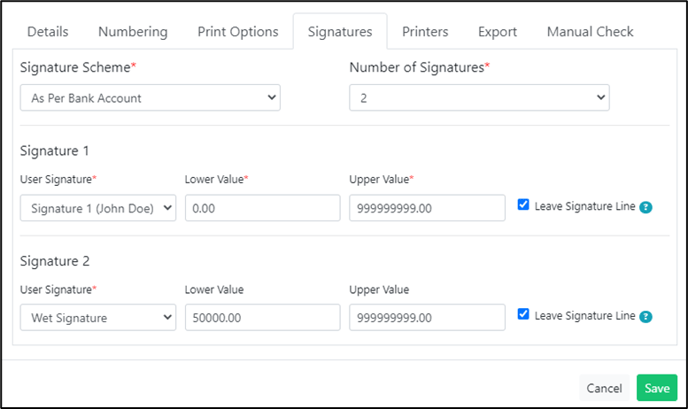The width and height of the screenshot is (688, 409).
Task: Uncheck Leave Signature Line for Signature 1
Action: pyautogui.click(x=523, y=204)
